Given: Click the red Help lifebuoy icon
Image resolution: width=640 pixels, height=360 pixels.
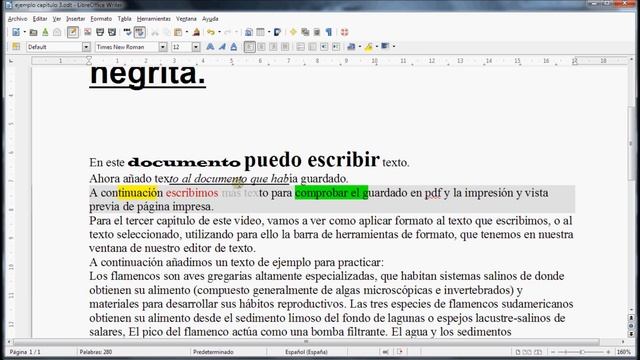Looking at the screenshot, I should pyautogui.click(x=344, y=32).
